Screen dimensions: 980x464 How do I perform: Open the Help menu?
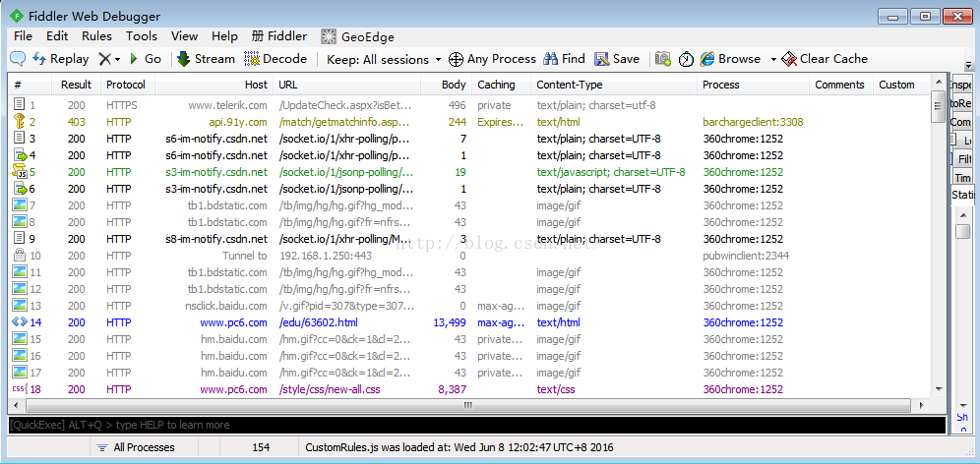point(224,36)
